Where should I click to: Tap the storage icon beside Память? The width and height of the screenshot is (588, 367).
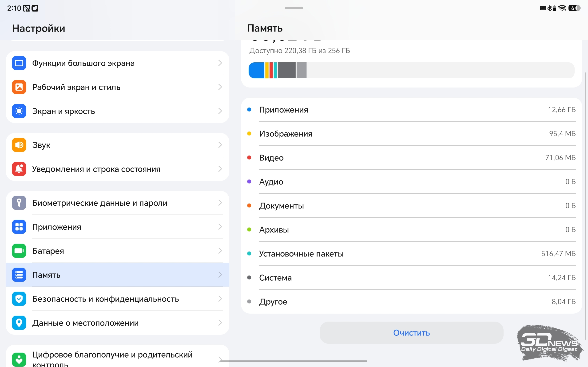point(19,275)
